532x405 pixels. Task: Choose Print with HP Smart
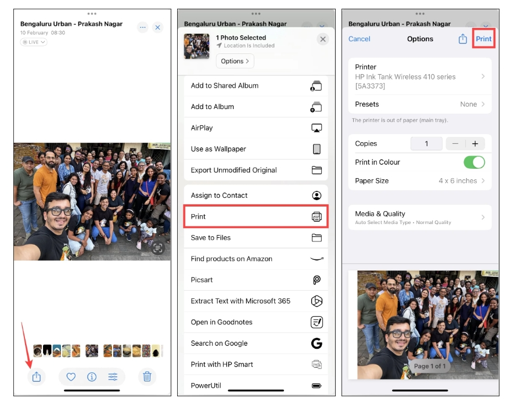[x=256, y=364]
